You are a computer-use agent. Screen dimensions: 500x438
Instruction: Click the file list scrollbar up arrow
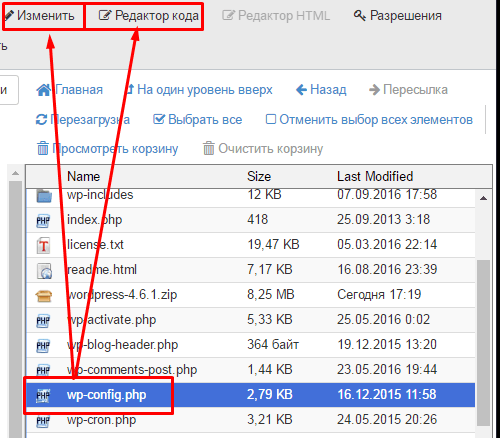483,198
